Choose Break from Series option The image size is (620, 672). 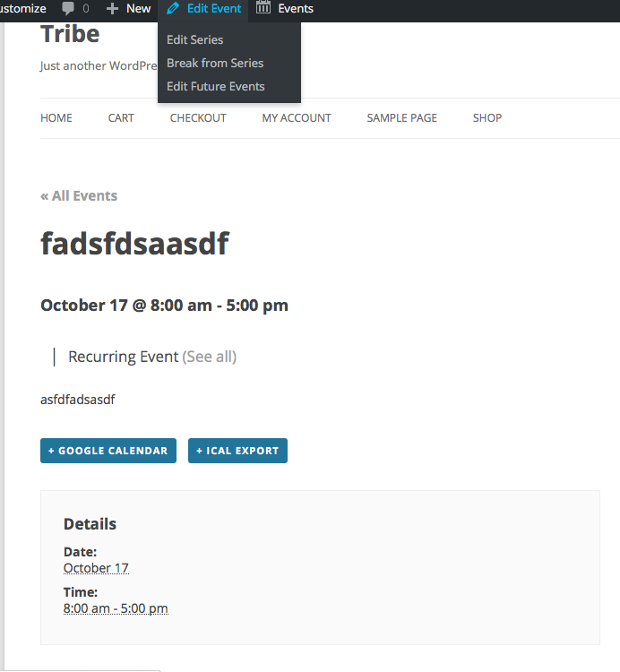[x=215, y=63]
